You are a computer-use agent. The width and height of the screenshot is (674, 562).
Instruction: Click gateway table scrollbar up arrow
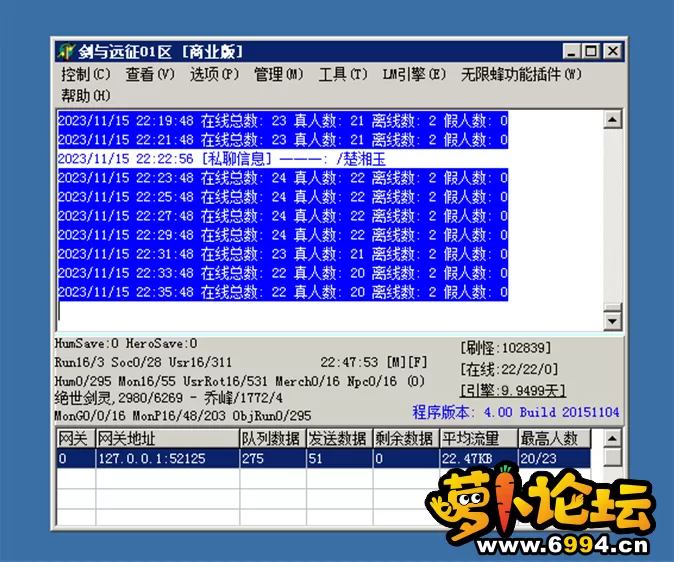coord(613,439)
